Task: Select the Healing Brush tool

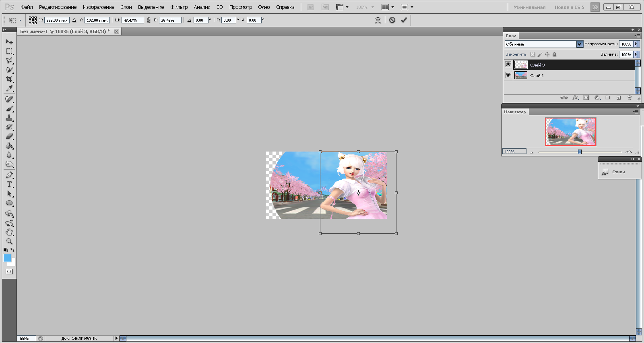Action: [9, 99]
